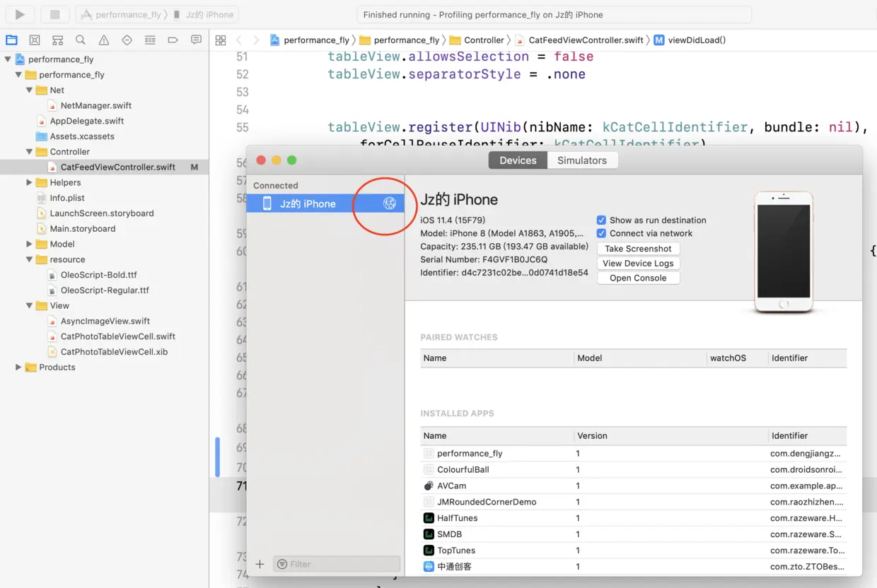Open AppDelegate.swift file
Screen dimensions: 877x588
[x=86, y=121]
